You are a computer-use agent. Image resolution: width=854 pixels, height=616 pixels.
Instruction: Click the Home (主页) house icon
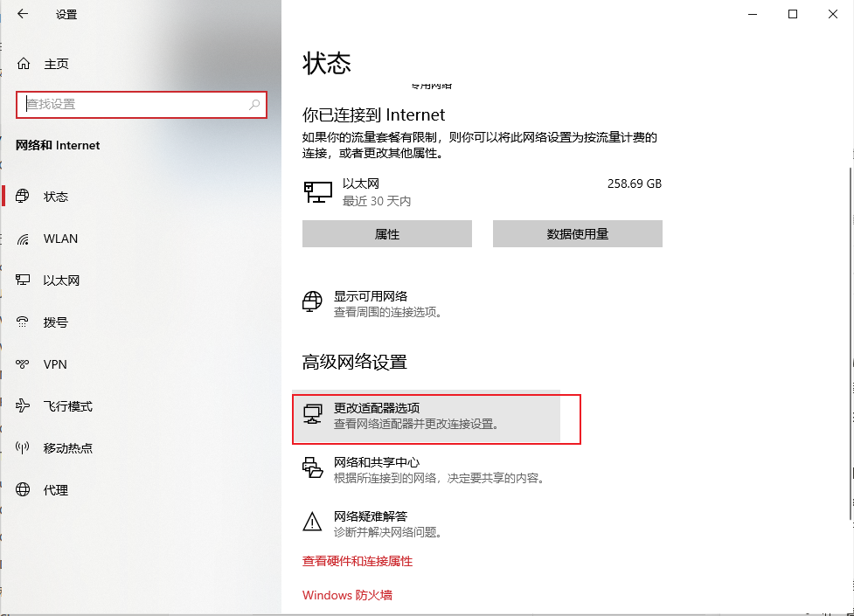(x=24, y=64)
